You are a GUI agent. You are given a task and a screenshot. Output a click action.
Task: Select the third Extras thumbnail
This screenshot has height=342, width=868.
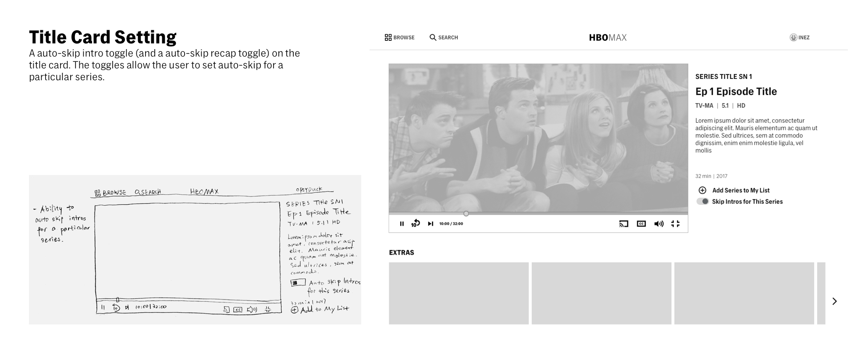[x=744, y=293]
